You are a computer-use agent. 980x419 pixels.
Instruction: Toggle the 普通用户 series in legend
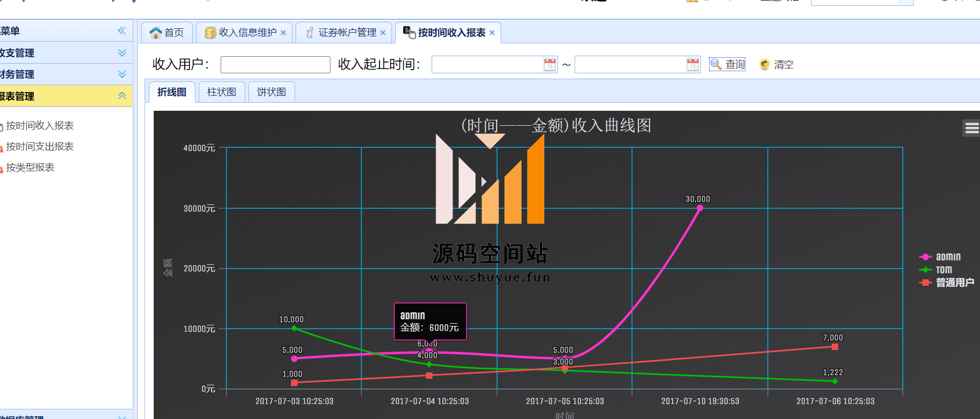pyautogui.click(x=947, y=283)
